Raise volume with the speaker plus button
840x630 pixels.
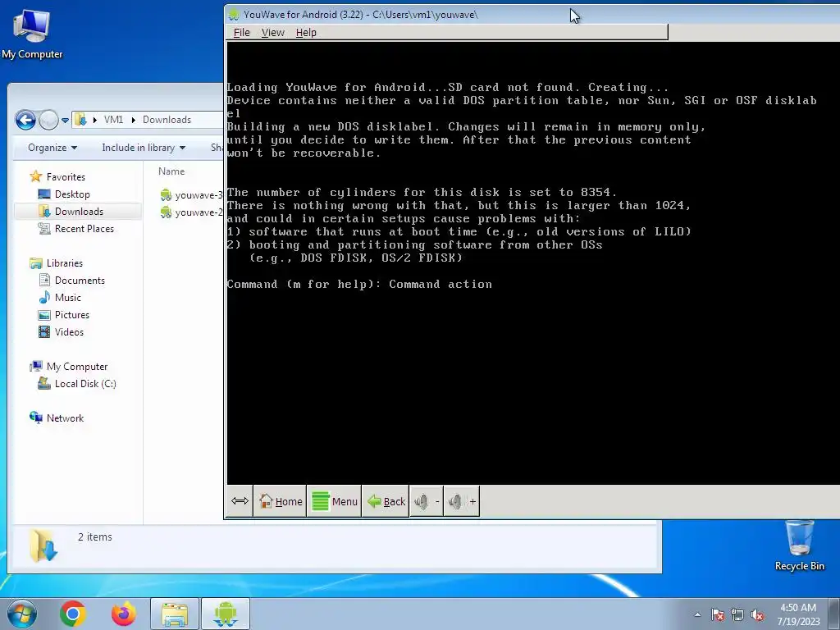(x=463, y=501)
